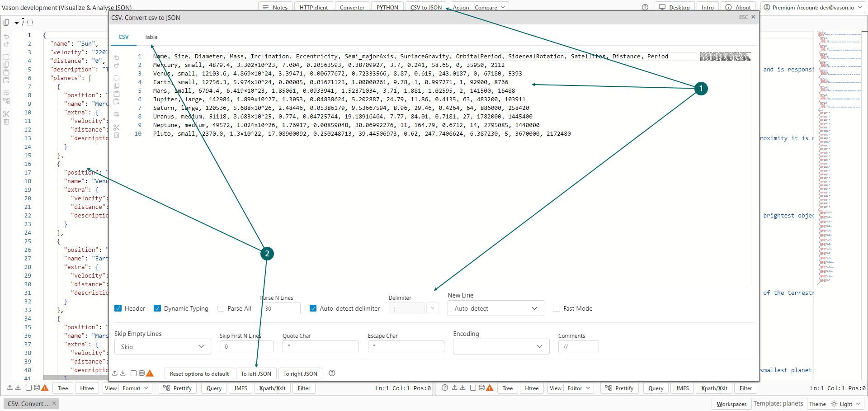Toggle Header checkbox

[118, 308]
